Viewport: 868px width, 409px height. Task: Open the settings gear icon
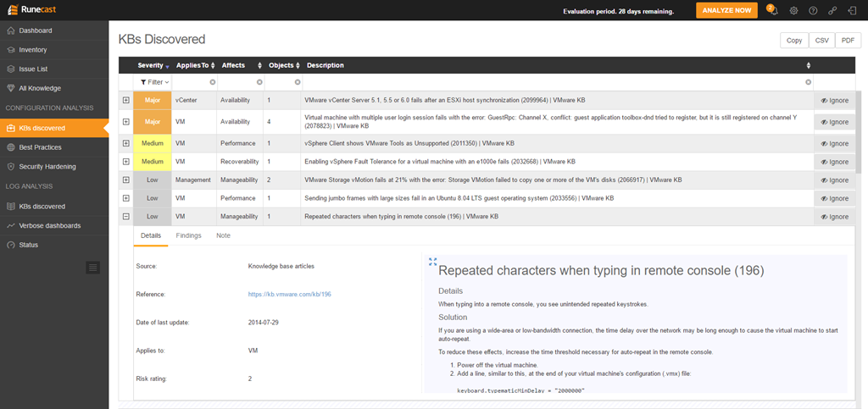tap(793, 10)
